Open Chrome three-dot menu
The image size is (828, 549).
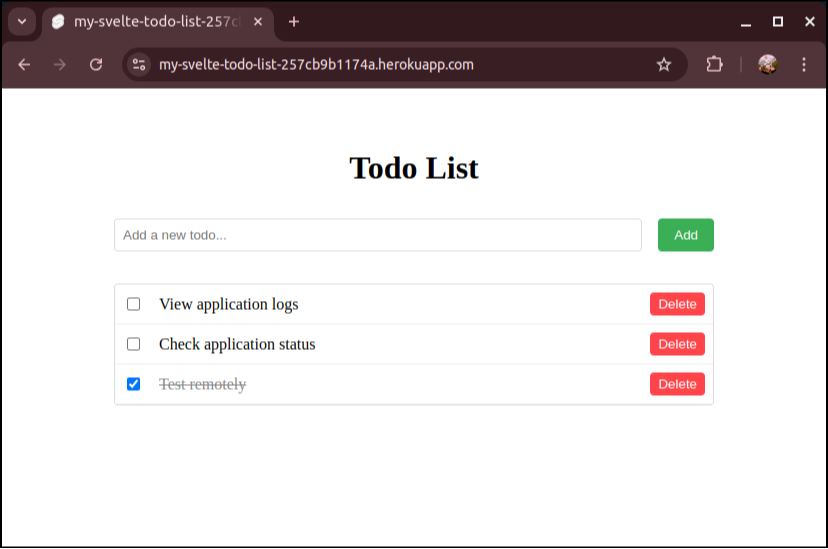[x=804, y=64]
